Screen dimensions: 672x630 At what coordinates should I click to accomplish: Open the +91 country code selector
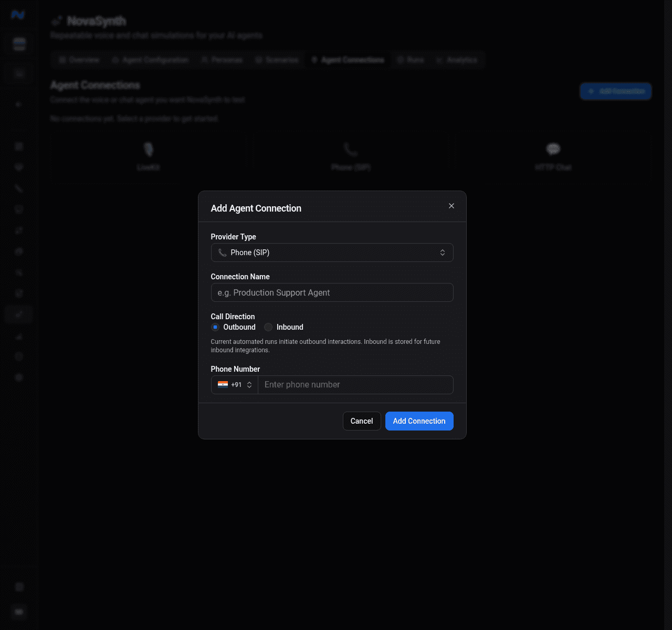click(x=235, y=385)
